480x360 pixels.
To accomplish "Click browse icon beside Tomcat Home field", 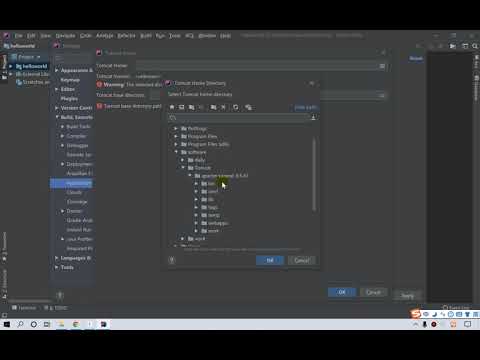I will pyautogui.click(x=382, y=66).
